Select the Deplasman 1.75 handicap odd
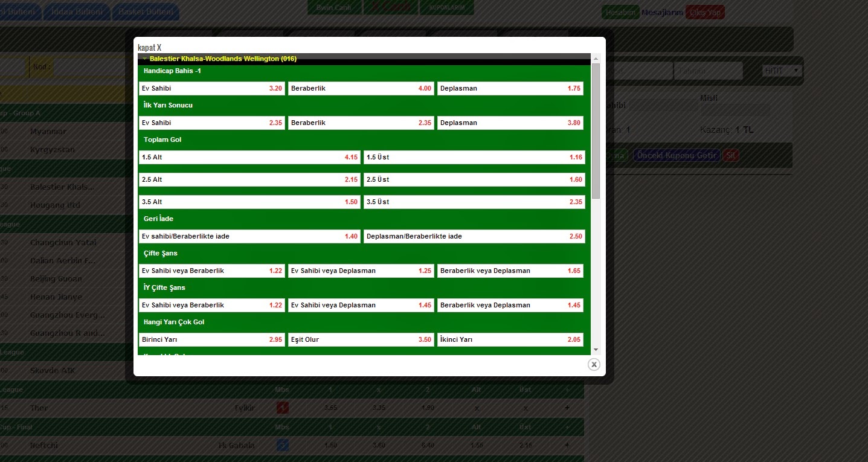 [x=510, y=88]
